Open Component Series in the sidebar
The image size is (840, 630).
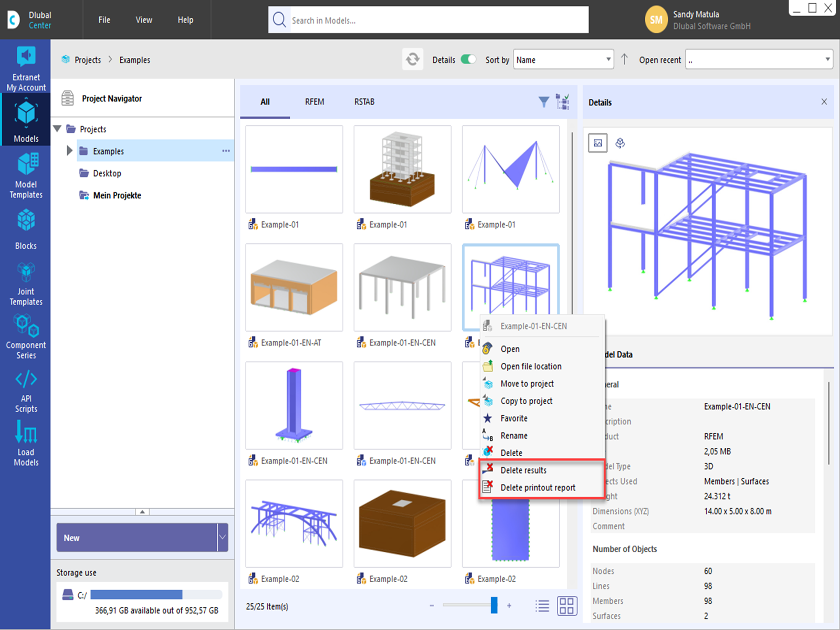pos(25,336)
